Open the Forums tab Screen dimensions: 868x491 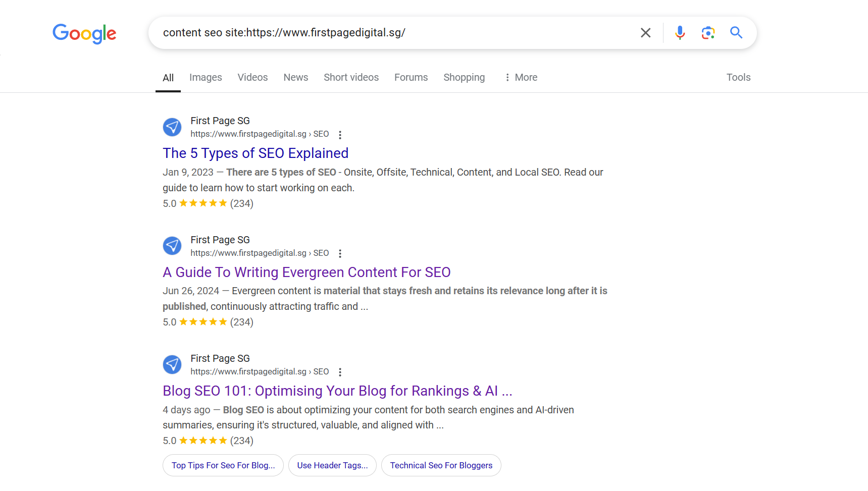(x=411, y=77)
